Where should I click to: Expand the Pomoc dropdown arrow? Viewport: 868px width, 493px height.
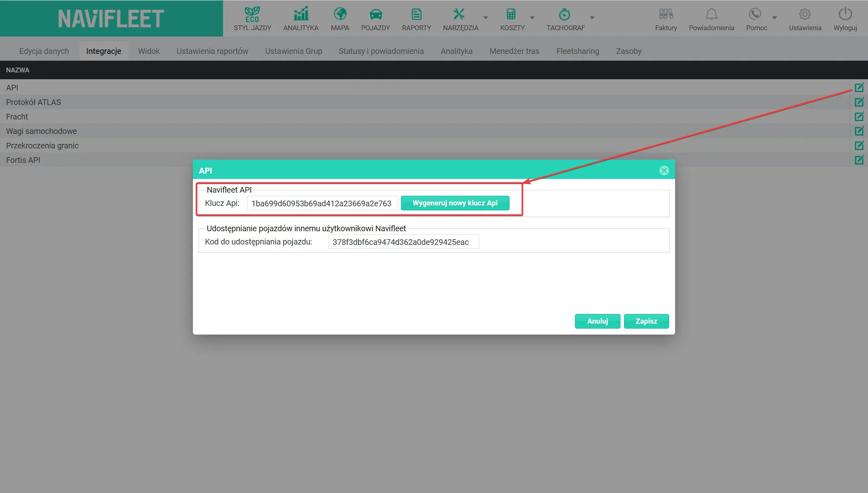click(774, 18)
